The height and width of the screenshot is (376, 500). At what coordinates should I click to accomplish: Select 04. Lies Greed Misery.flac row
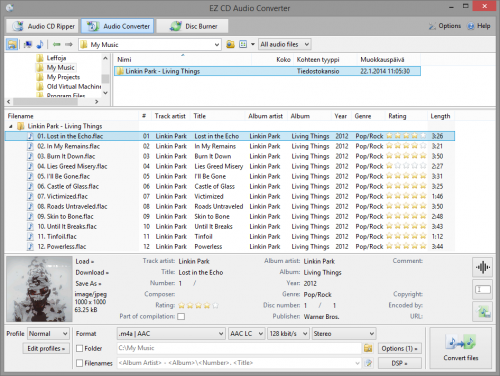pyautogui.click(x=230, y=166)
